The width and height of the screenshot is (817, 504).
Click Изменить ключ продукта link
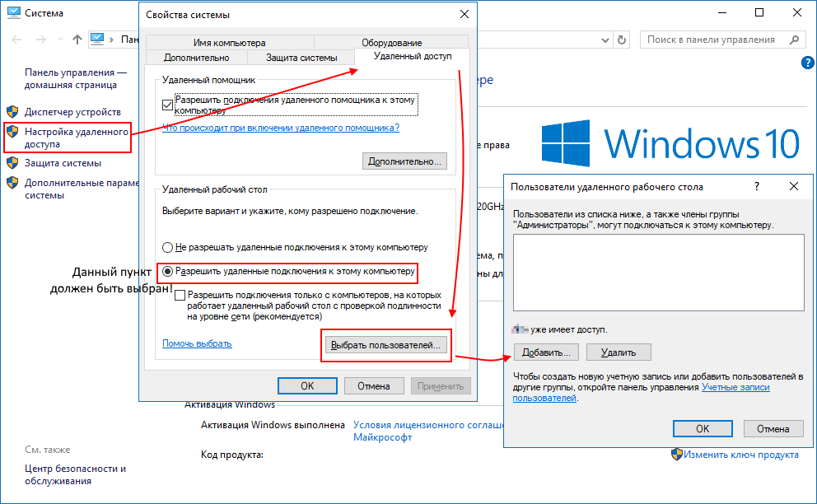click(x=741, y=455)
